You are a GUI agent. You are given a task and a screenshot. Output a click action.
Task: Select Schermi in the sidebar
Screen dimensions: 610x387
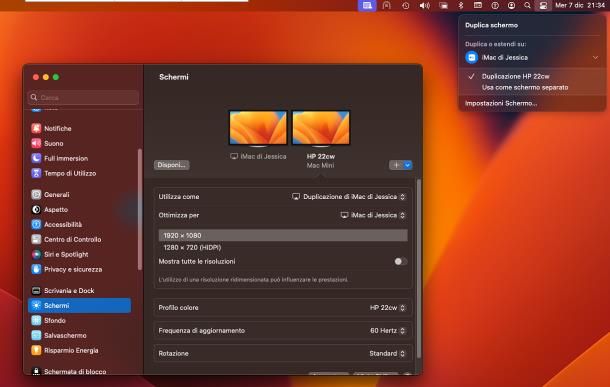coord(79,306)
